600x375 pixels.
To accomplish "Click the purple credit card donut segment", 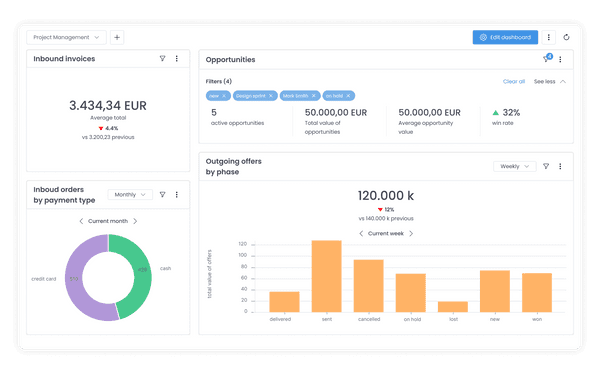I will 75,279.
